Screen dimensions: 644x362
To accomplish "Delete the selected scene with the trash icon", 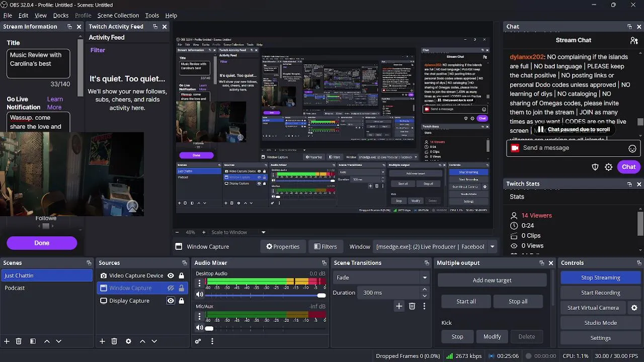I will 19,341.
